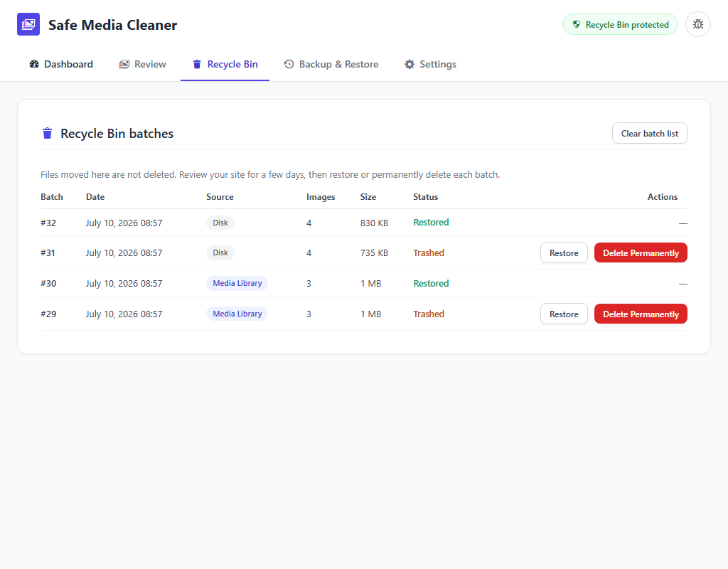Click the Batch column header
The height and width of the screenshot is (569, 728).
tap(51, 197)
